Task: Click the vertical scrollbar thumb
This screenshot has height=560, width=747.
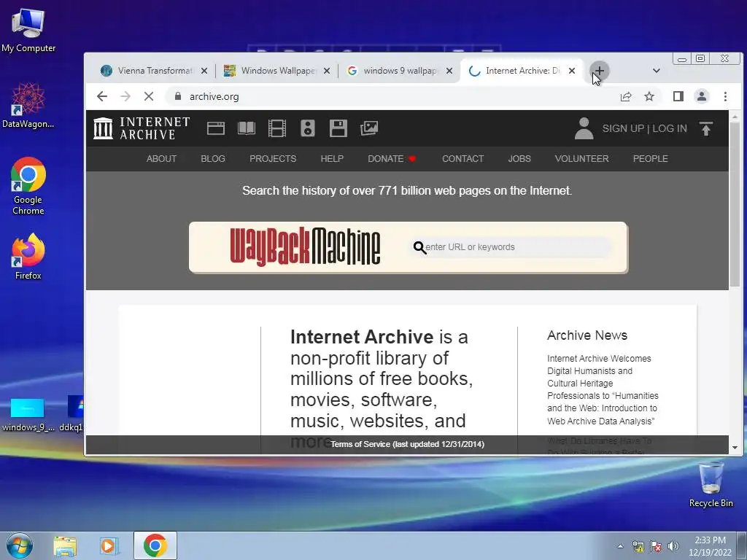Action: (x=735, y=203)
